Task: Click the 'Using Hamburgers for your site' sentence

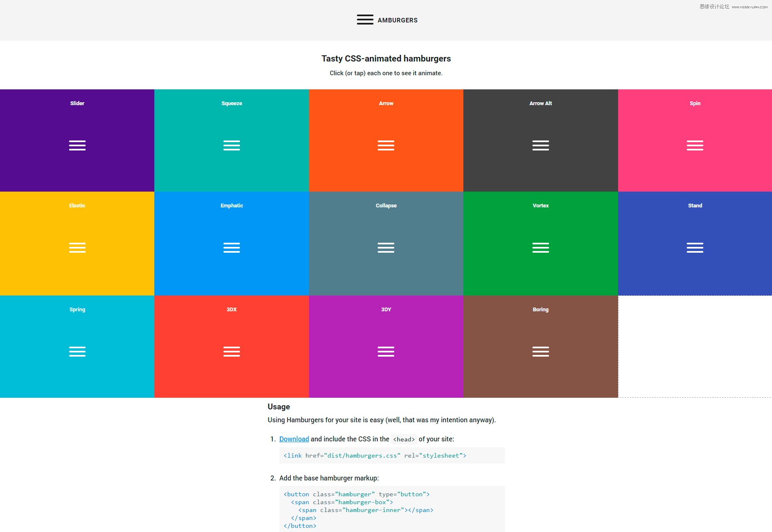Action: [x=382, y=420]
